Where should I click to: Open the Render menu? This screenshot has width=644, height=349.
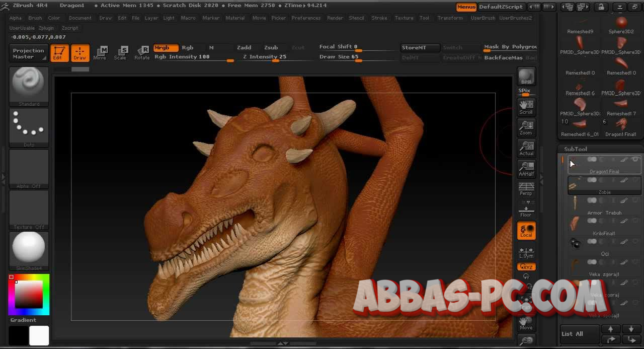click(x=335, y=18)
